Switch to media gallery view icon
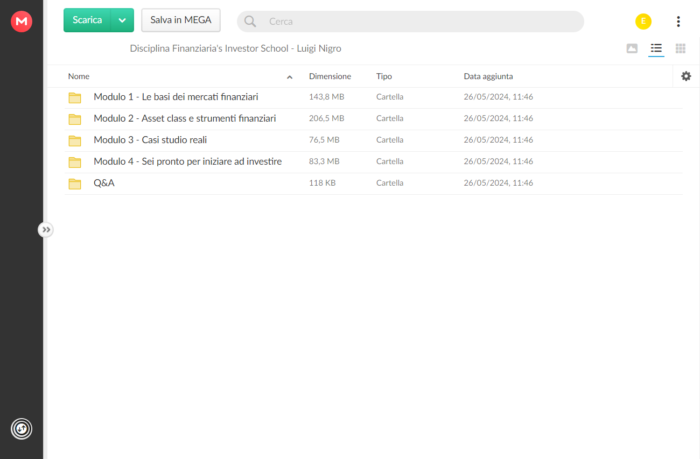 tap(632, 48)
